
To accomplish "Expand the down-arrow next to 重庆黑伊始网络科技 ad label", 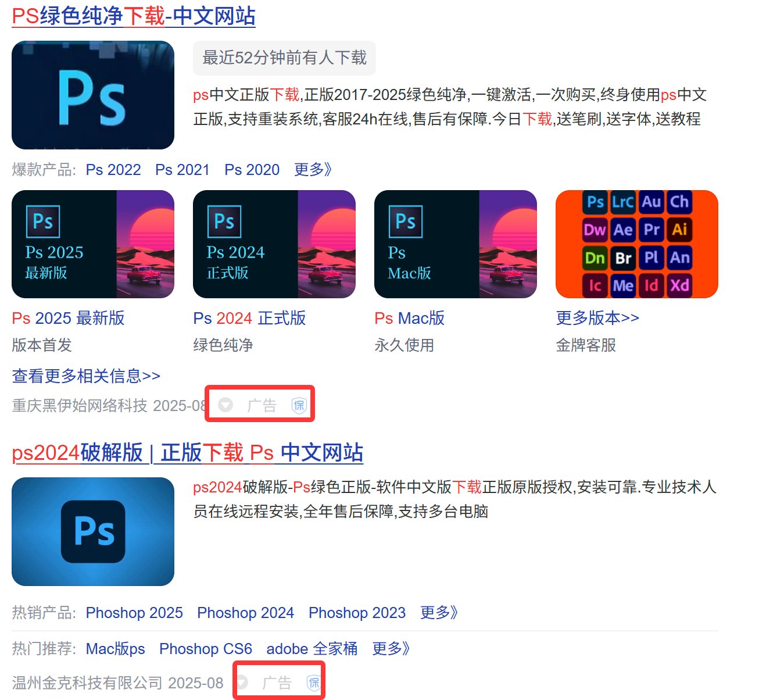I will [225, 405].
